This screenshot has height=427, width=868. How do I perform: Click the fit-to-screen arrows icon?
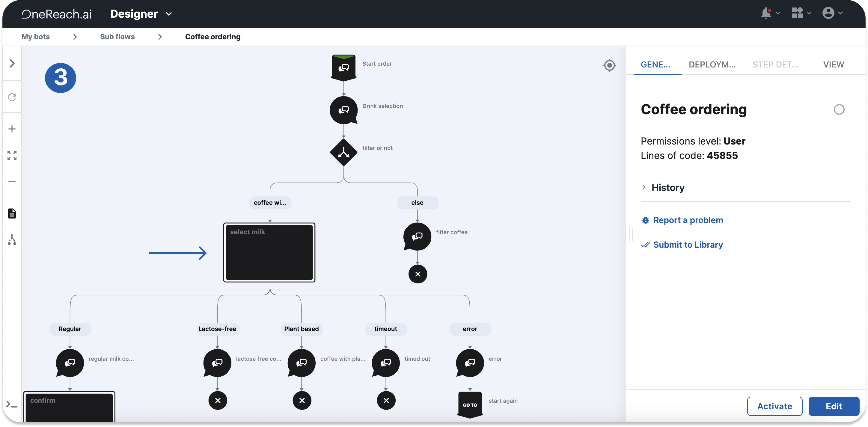coord(12,155)
